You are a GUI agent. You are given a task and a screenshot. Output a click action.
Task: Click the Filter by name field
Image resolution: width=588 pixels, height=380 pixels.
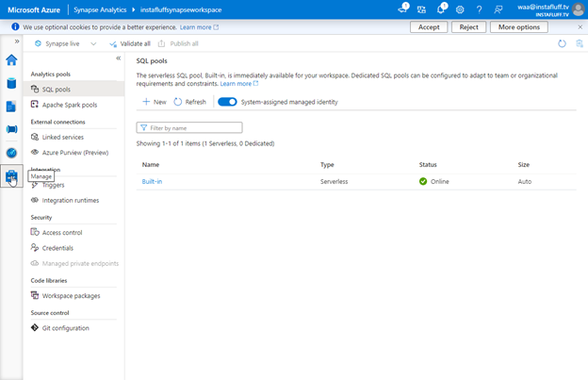pyautogui.click(x=189, y=128)
